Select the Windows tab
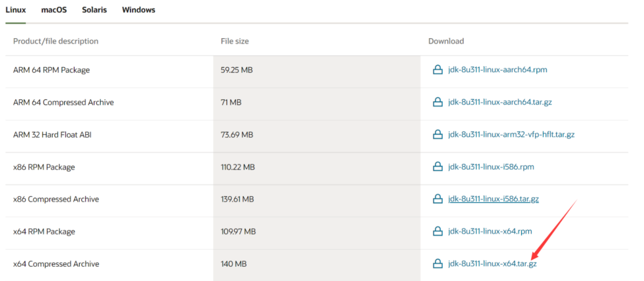Image resolution: width=644 pixels, height=281 pixels. tap(138, 10)
